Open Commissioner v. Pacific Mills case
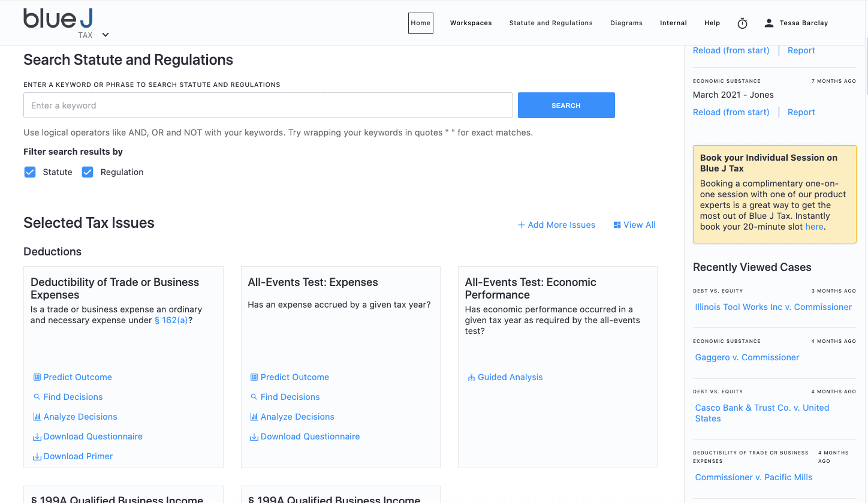Image resolution: width=868 pixels, height=503 pixels. coord(754,477)
